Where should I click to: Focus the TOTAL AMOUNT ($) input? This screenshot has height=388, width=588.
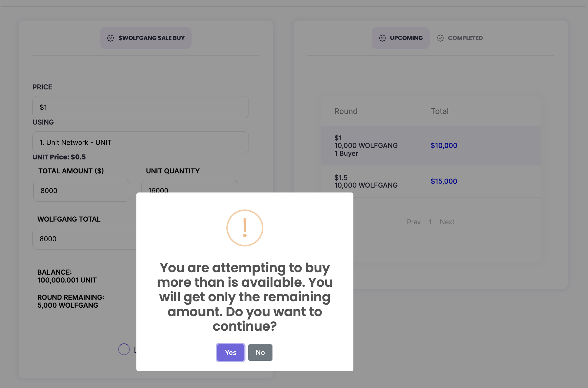pyautogui.click(x=82, y=191)
